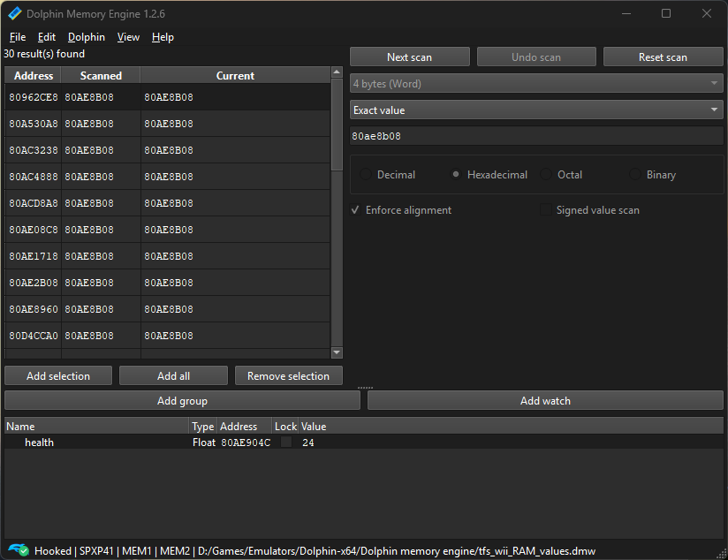Viewport: 728px width, 560px height.
Task: Click the Undo scan button
Action: pyautogui.click(x=536, y=57)
